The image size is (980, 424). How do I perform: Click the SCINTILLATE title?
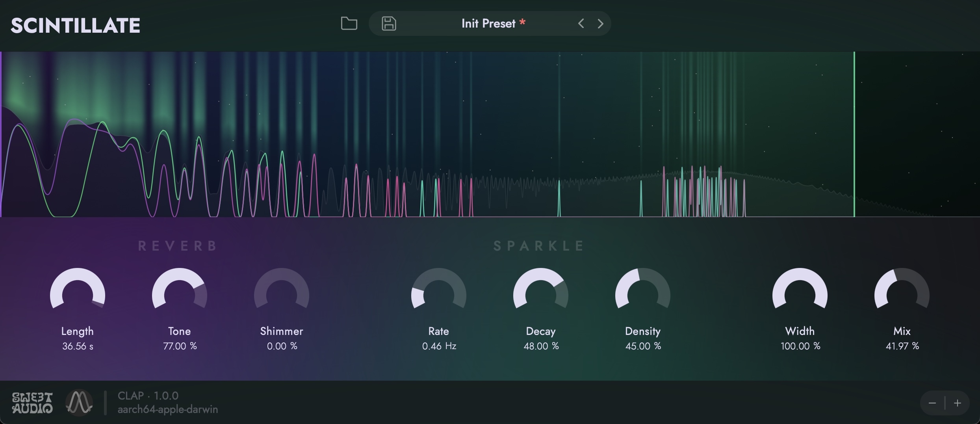pyautogui.click(x=75, y=26)
